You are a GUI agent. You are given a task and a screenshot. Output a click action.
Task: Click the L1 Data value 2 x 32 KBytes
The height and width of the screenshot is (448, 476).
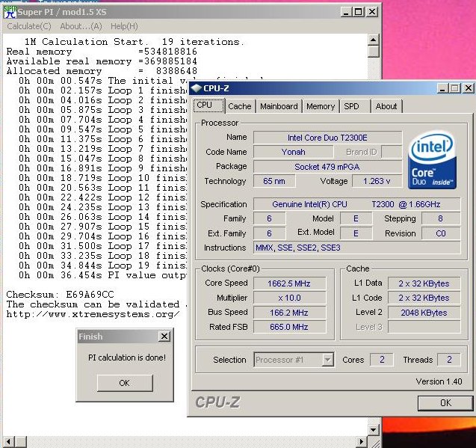(x=424, y=283)
